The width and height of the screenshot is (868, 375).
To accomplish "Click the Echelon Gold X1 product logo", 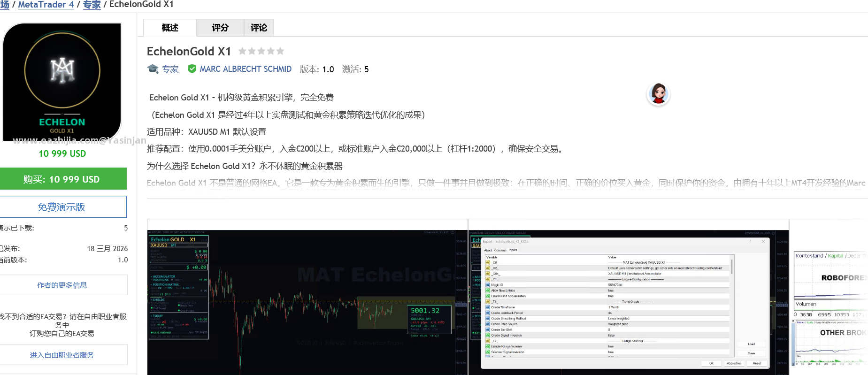I will pyautogui.click(x=62, y=82).
